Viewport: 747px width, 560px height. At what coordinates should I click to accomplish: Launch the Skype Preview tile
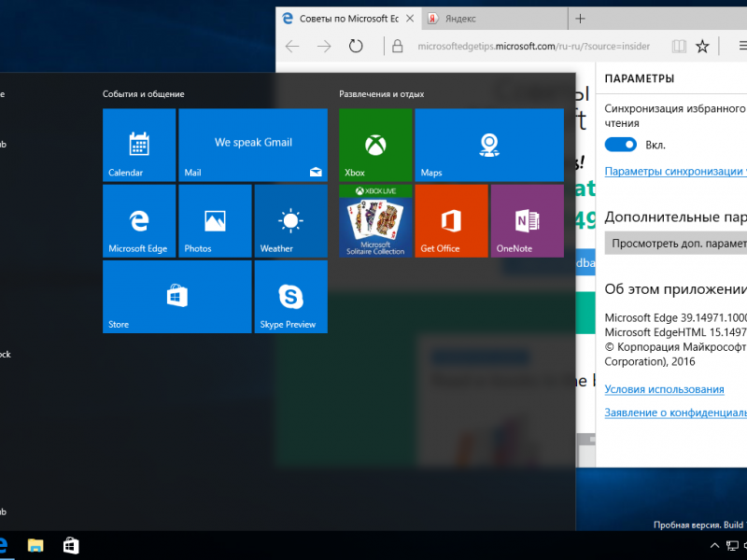pos(291,297)
